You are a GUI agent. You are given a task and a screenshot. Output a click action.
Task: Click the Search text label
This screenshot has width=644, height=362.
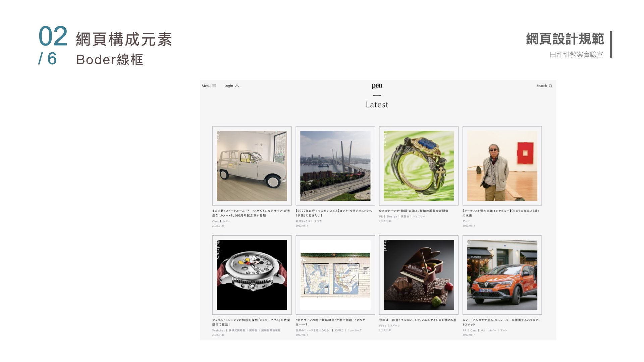click(541, 86)
